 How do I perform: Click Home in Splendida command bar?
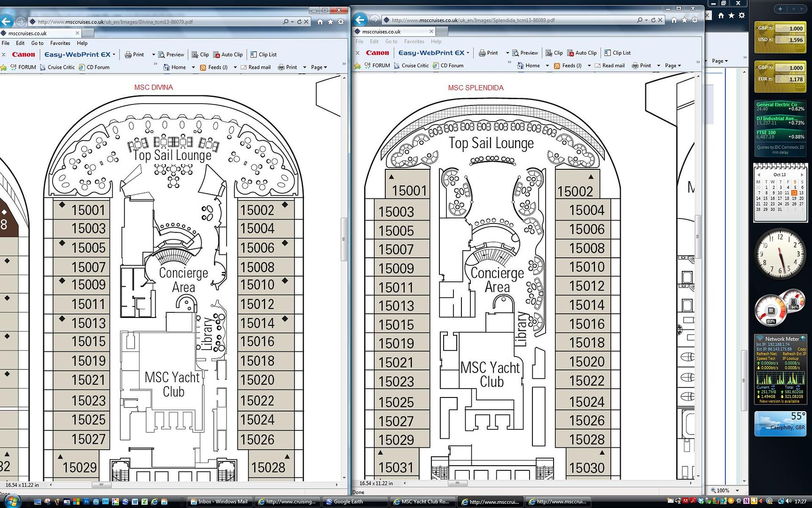point(529,65)
